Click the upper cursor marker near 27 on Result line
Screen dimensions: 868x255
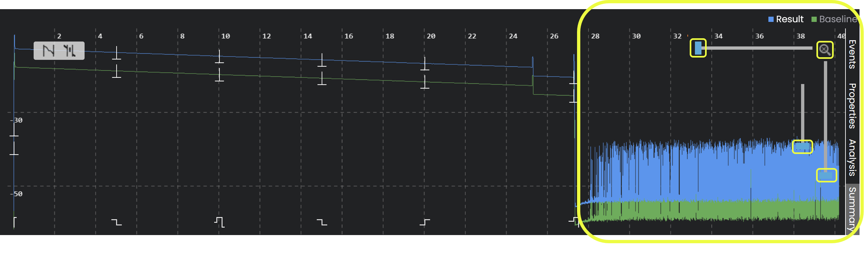point(573,77)
